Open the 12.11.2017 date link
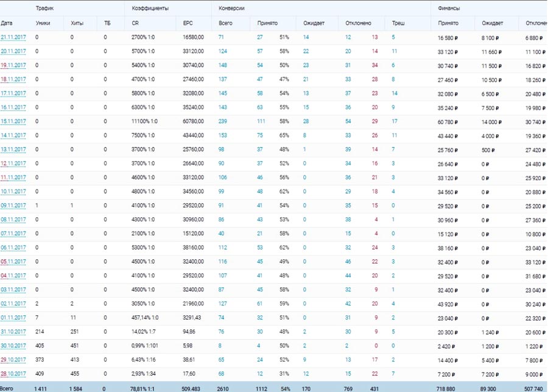Viewport: 548px width, 392px height. (x=13, y=163)
